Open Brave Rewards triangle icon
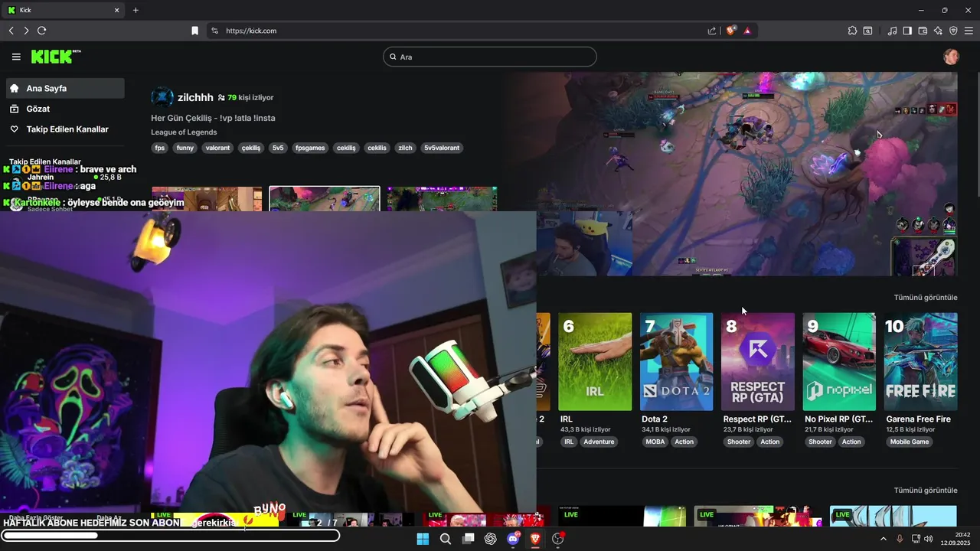The height and width of the screenshot is (551, 980). [x=747, y=31]
